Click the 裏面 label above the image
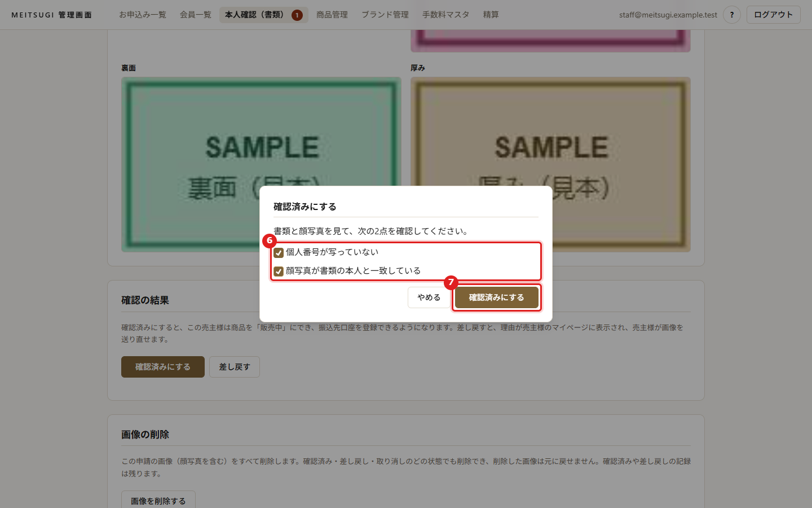This screenshot has width=812, height=508. 129,68
